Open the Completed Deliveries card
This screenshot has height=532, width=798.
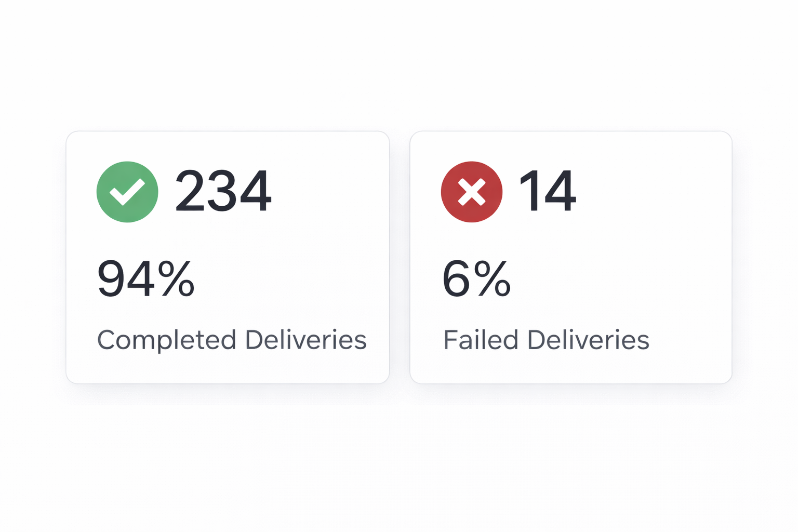(x=228, y=257)
